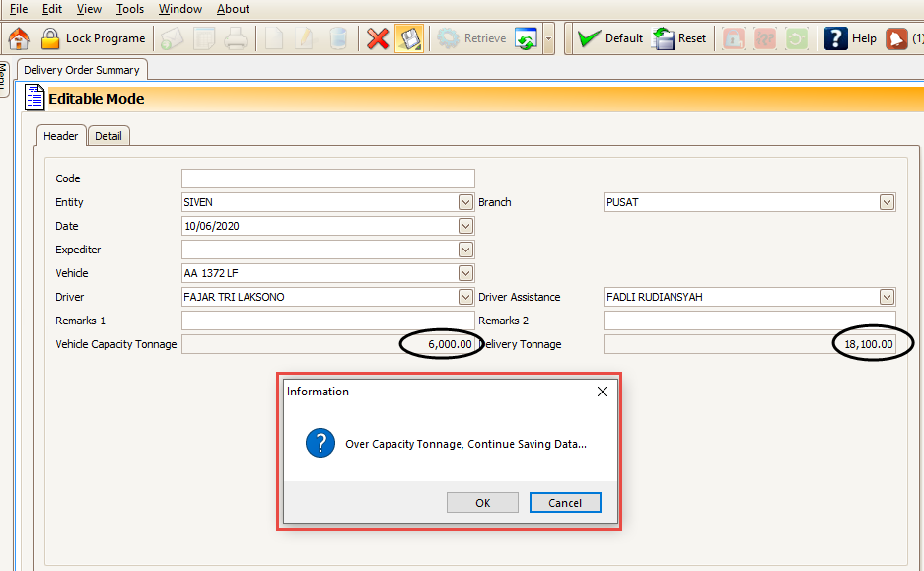Open the About menu
This screenshot has height=571, width=924.
pos(233,9)
